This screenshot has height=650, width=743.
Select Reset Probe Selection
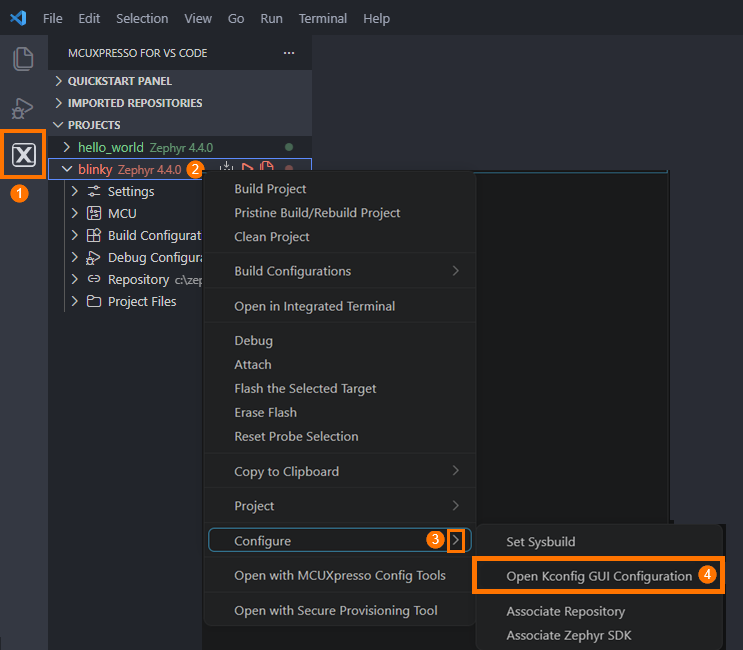pyautogui.click(x=339, y=436)
